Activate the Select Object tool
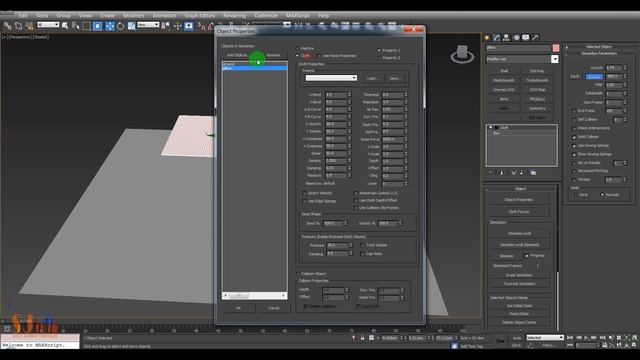Screen dimensions: 640x360 point(65,26)
